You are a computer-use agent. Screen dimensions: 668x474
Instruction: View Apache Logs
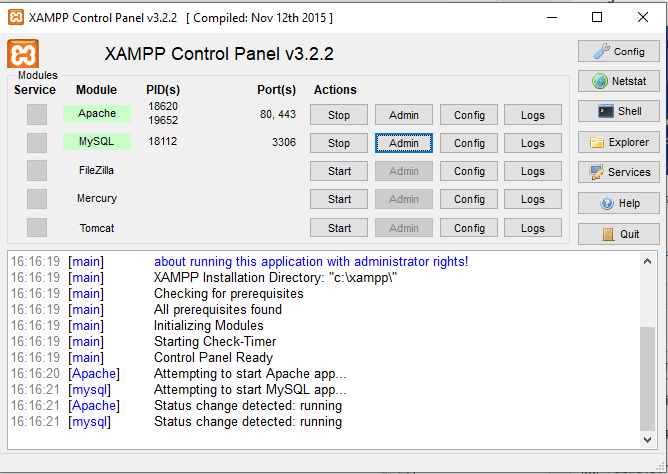533,115
